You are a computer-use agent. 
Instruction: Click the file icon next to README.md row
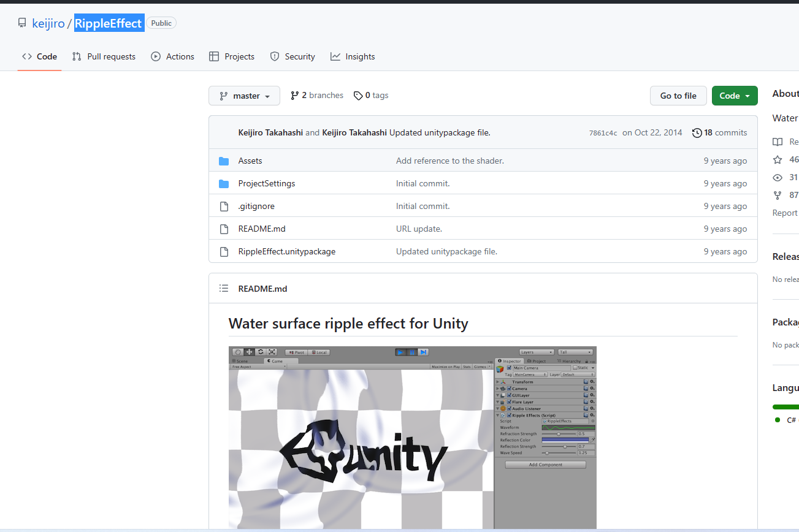(224, 229)
